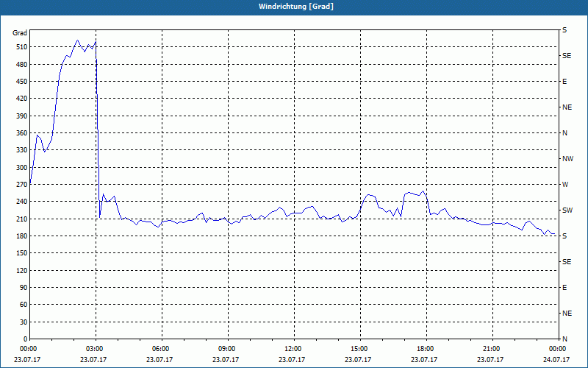Select the 360 axis tick label

21,133
